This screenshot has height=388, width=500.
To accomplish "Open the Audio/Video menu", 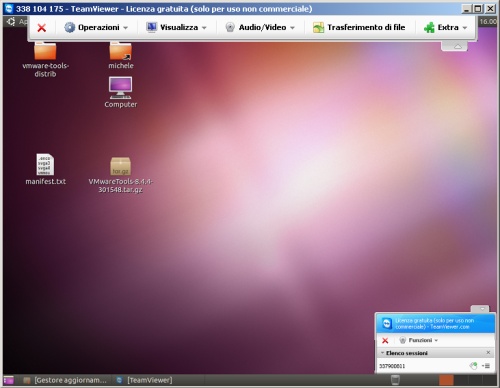I will pos(260,27).
